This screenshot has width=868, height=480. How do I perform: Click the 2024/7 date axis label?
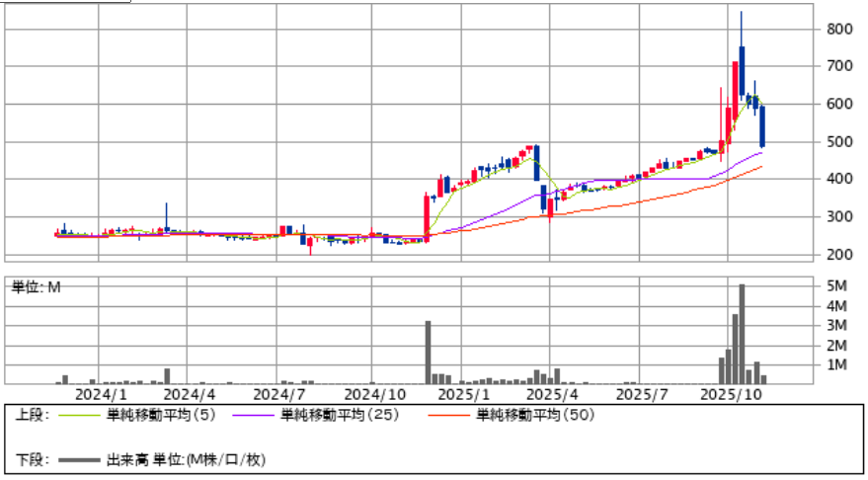276,393
